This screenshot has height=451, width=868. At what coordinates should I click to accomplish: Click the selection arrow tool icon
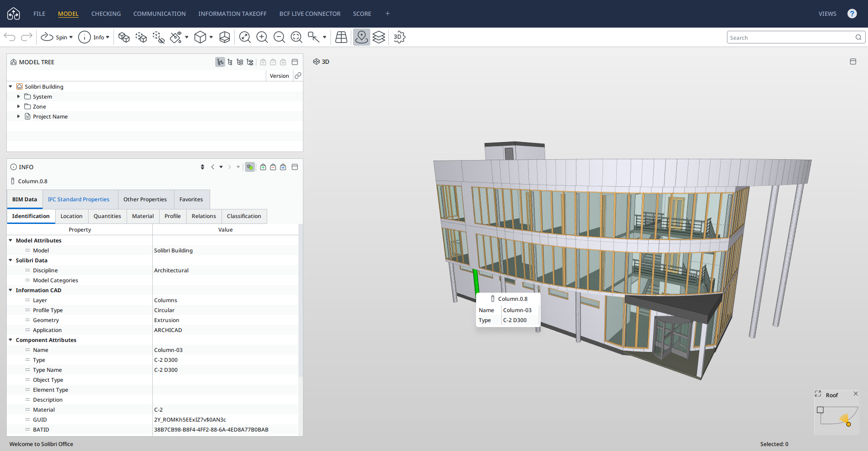(313, 37)
